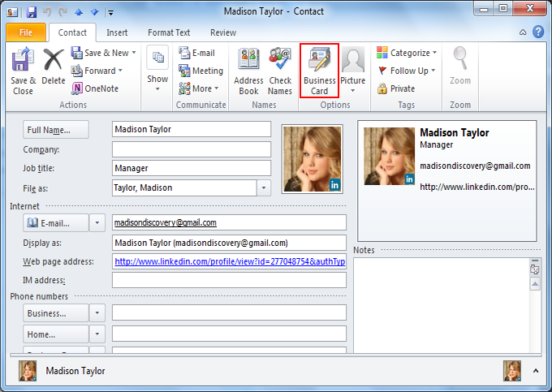Click Madison Taylor's photo in People Pane

point(28,371)
